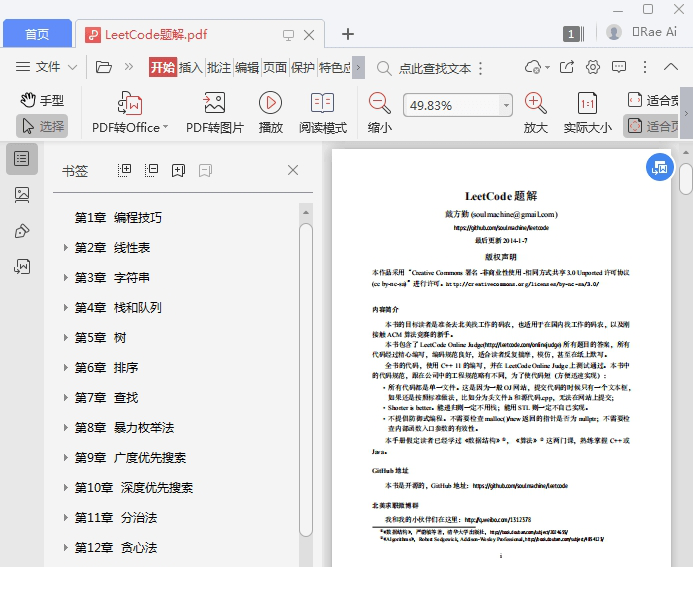
Task: Edit the 49.83% zoom field
Action: click(451, 105)
